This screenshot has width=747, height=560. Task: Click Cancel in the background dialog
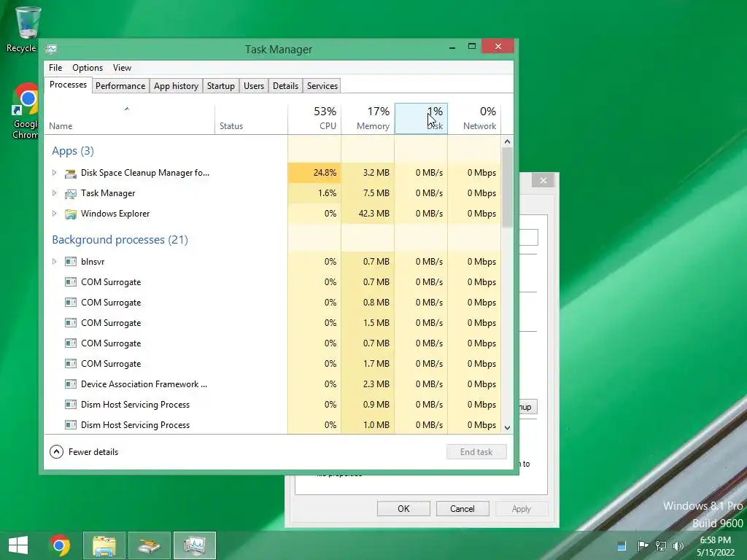(x=462, y=508)
